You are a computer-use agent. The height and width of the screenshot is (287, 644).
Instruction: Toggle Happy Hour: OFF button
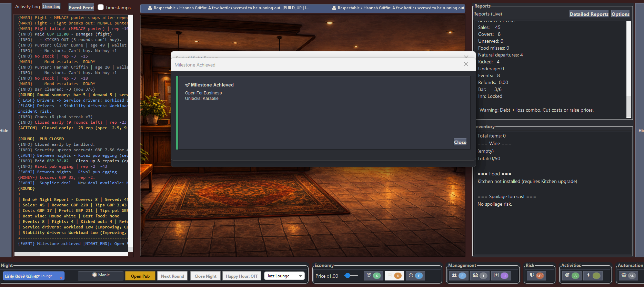pyautogui.click(x=242, y=276)
